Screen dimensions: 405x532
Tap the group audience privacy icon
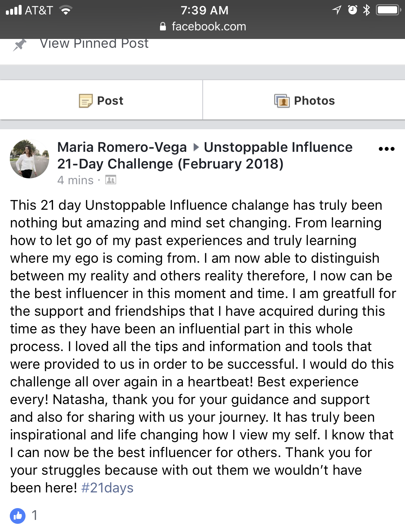[111, 180]
